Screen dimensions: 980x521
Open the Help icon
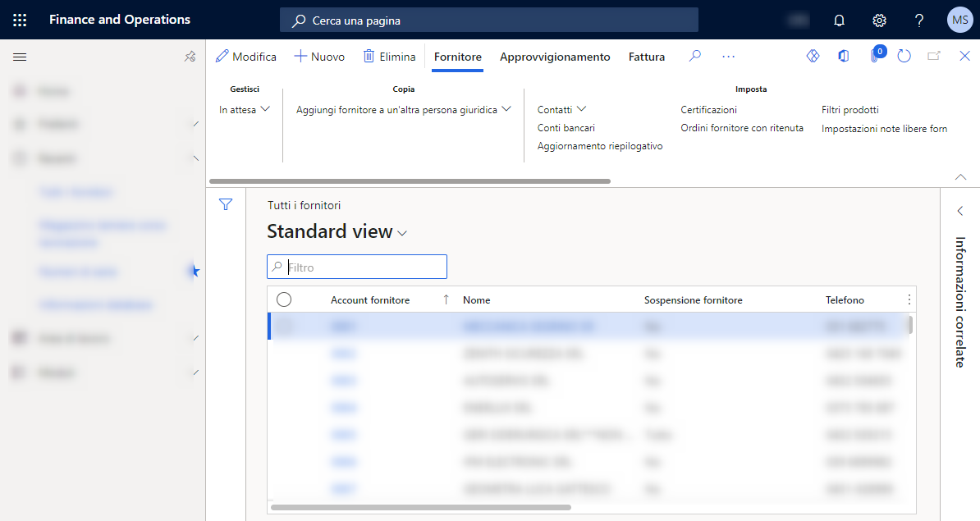[x=918, y=19]
